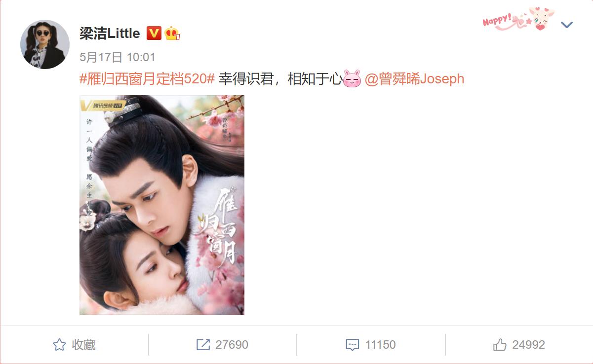Click the pink bunny emoji
593x364 pixels.
(x=352, y=79)
